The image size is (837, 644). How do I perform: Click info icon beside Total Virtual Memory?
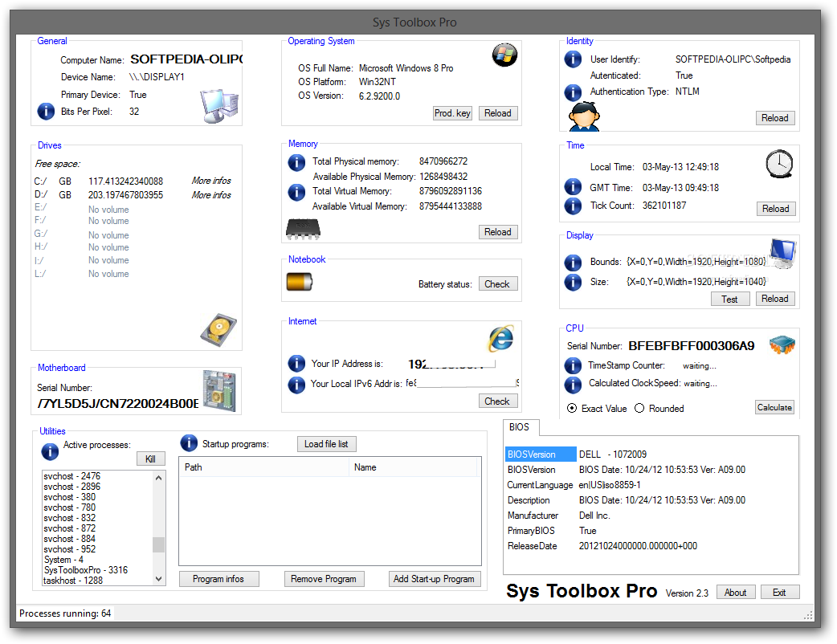pyautogui.click(x=296, y=192)
